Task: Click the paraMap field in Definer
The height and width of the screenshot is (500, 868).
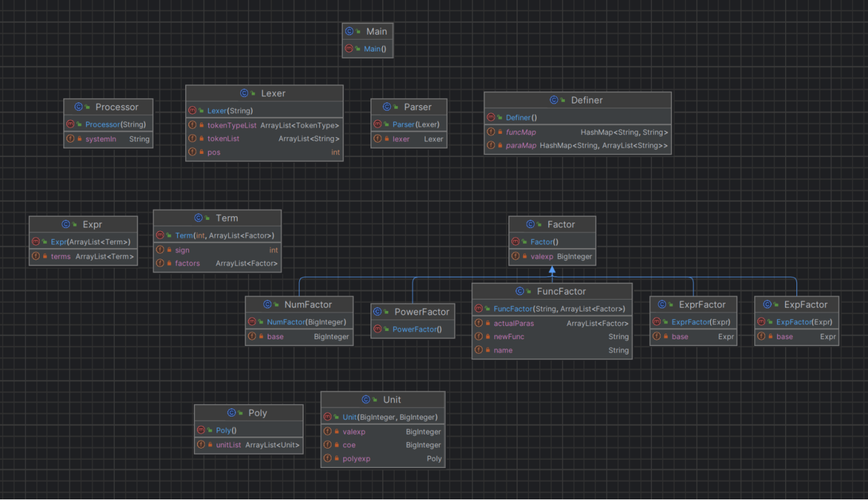Action: pos(577,146)
